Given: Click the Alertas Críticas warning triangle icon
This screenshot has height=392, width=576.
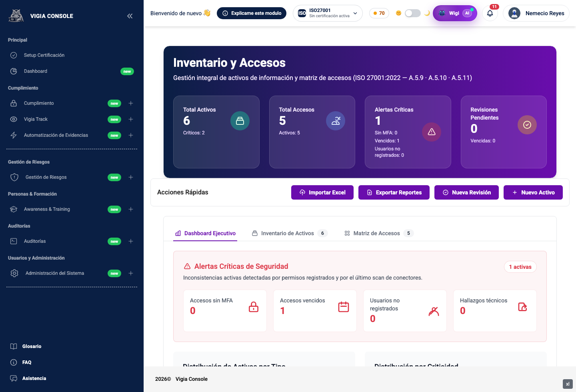Looking at the screenshot, I should click(432, 132).
